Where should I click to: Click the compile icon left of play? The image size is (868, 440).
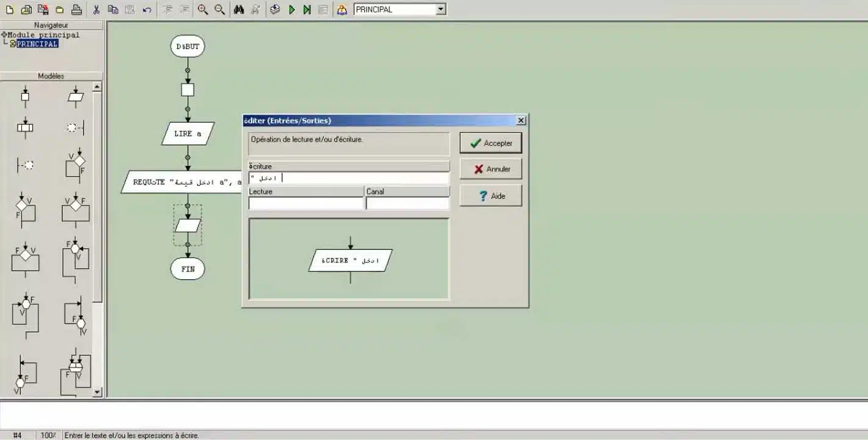coord(275,9)
